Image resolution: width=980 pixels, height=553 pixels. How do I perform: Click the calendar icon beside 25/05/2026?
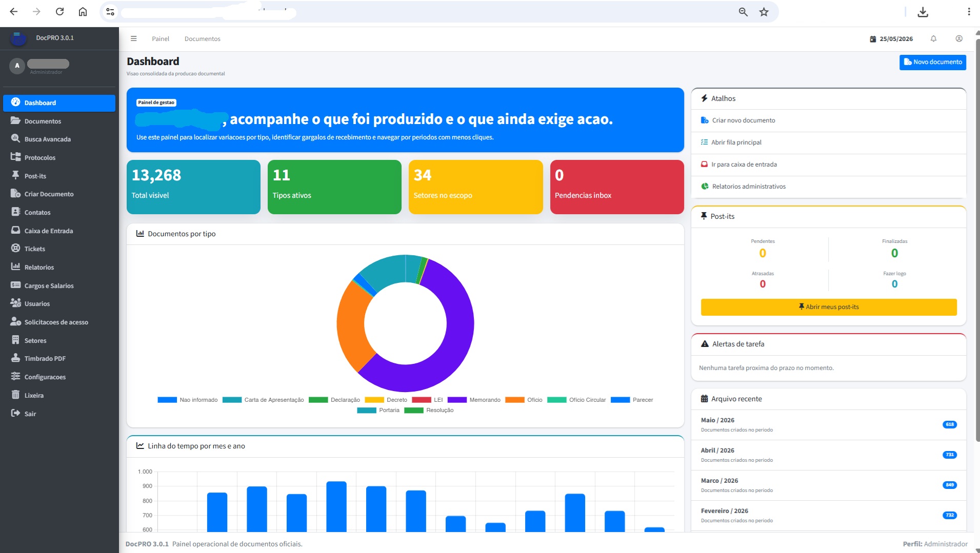pyautogui.click(x=873, y=39)
